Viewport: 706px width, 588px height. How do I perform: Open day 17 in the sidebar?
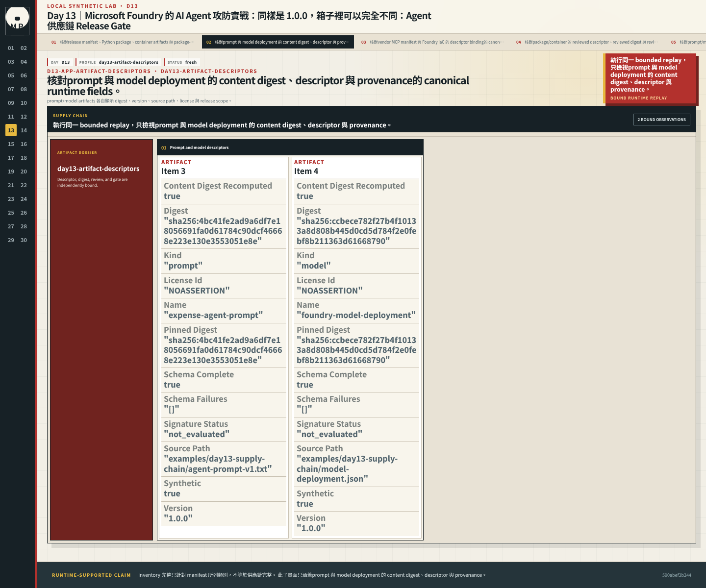(11, 158)
